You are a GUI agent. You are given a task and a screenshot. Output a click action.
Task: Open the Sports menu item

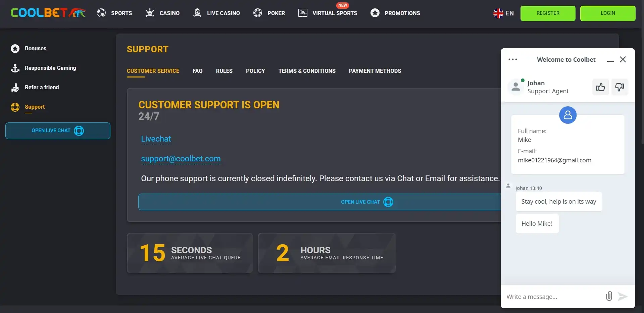[121, 13]
